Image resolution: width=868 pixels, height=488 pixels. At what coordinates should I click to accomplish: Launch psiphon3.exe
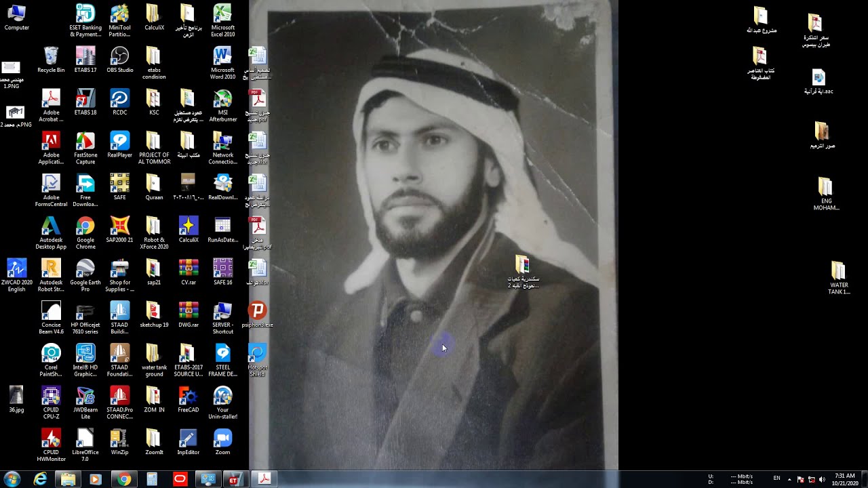click(x=257, y=315)
